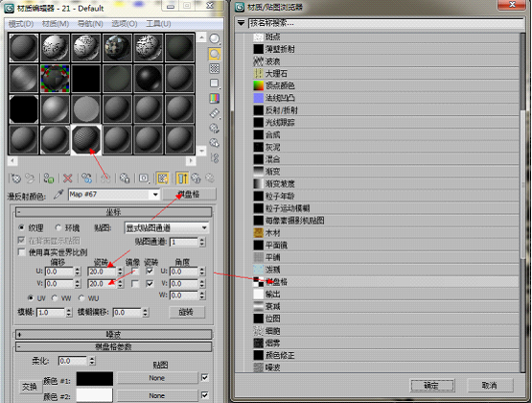
Task: Open the 工具(U) menu
Action: point(158,24)
